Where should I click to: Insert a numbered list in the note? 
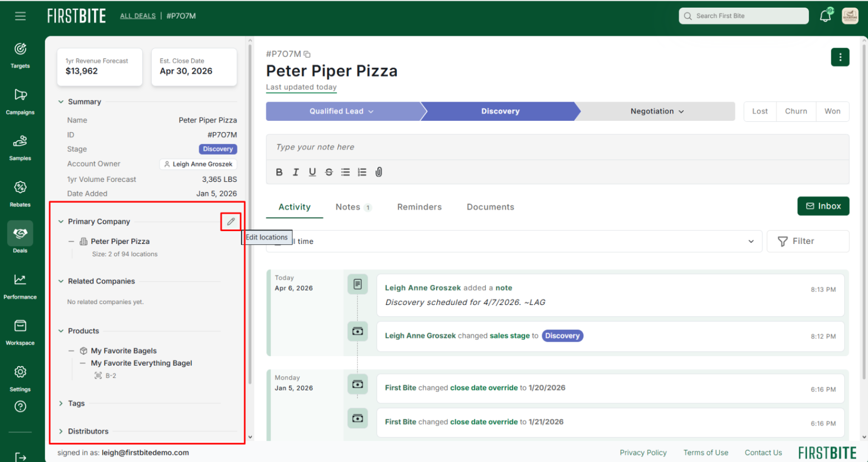pyautogui.click(x=362, y=172)
